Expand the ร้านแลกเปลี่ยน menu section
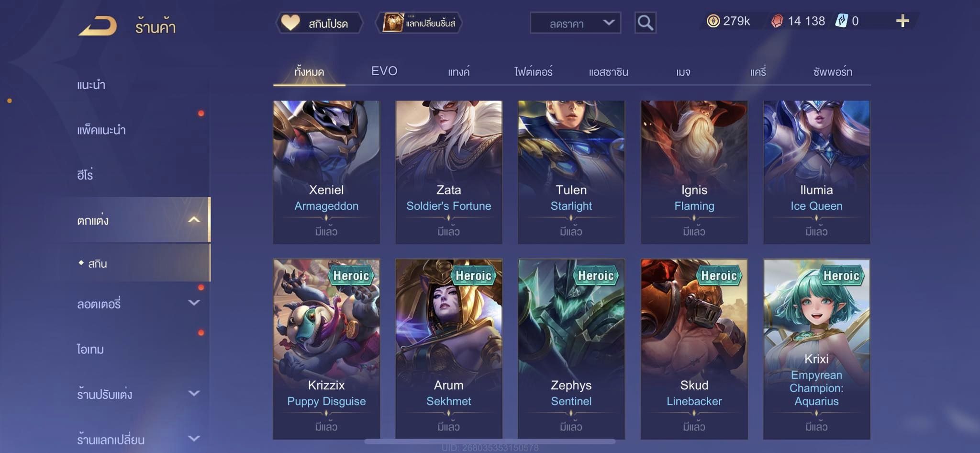This screenshot has height=453, width=980. tap(194, 438)
